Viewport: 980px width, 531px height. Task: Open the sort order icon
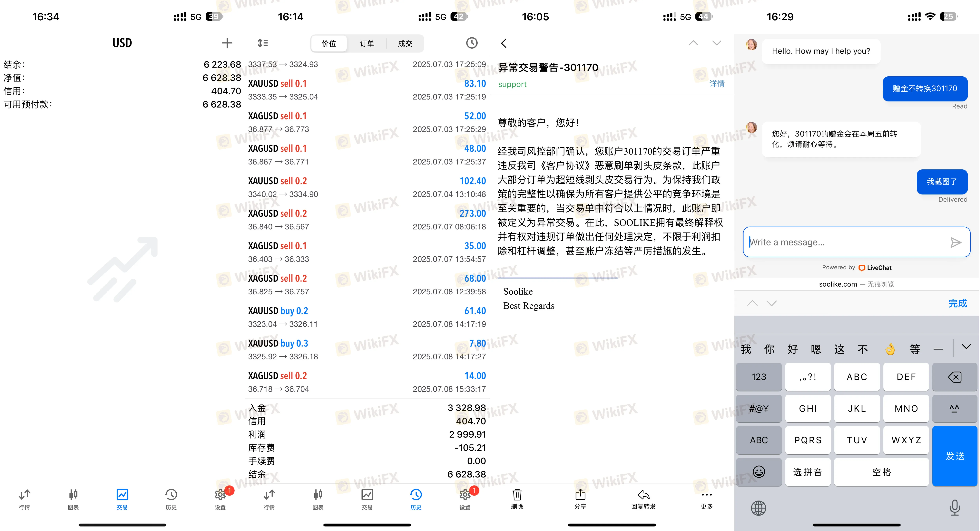[x=262, y=43]
